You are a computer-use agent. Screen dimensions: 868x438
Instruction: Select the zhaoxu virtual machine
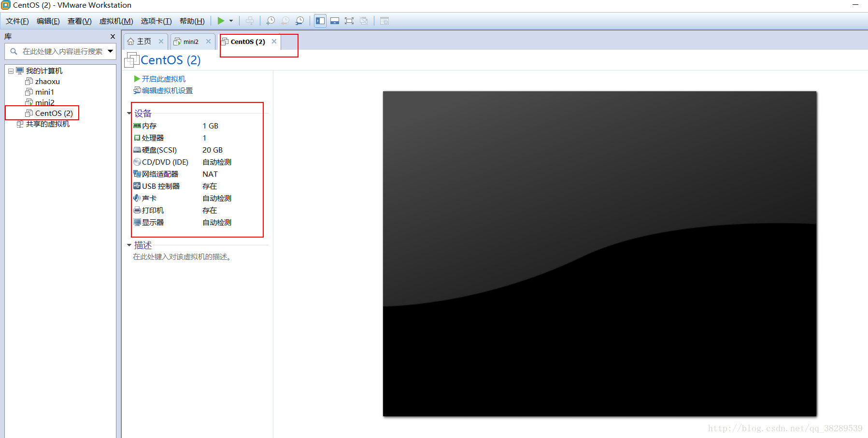pyautogui.click(x=47, y=82)
